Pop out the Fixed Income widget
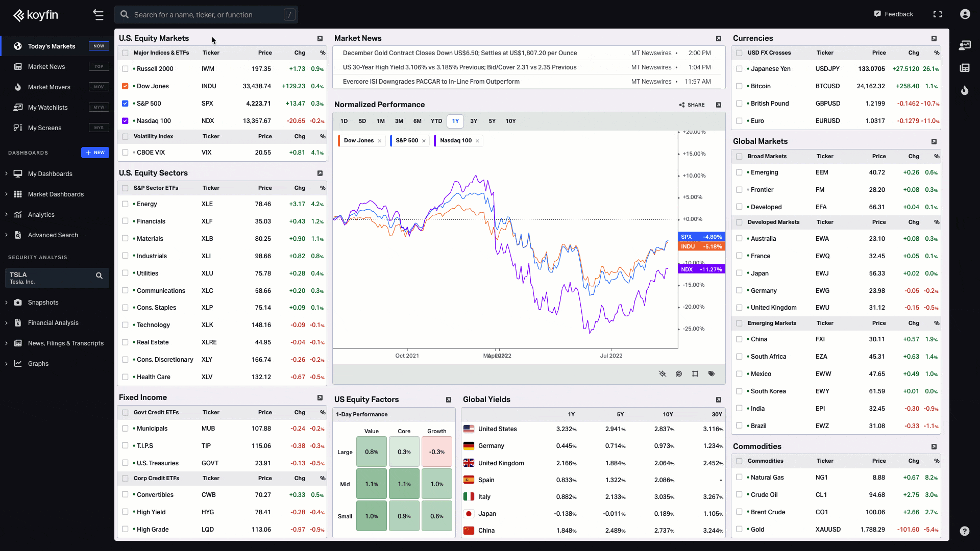The image size is (980, 551). [x=320, y=398]
